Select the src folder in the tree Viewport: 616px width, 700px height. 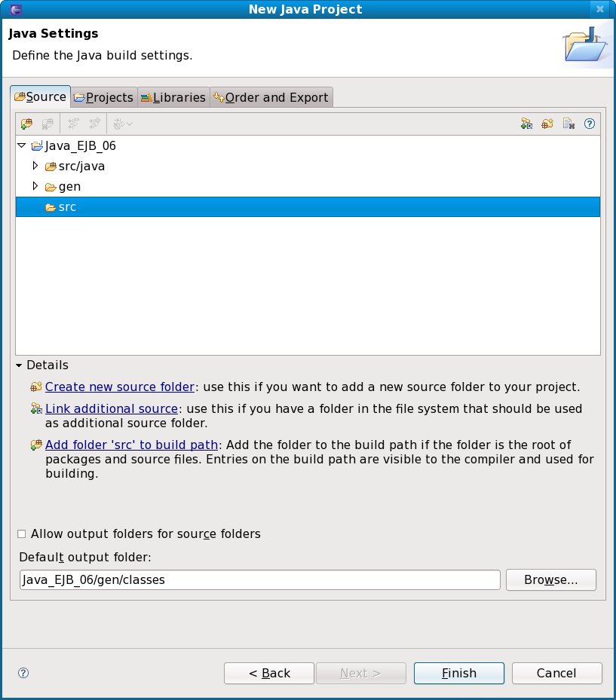click(x=67, y=207)
